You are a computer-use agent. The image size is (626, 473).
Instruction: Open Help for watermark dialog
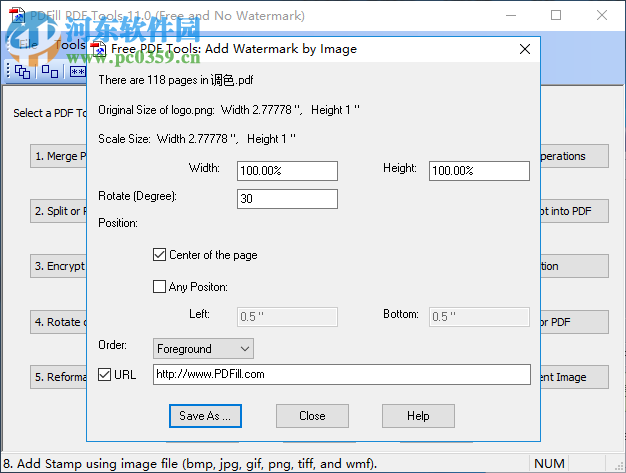(x=418, y=416)
